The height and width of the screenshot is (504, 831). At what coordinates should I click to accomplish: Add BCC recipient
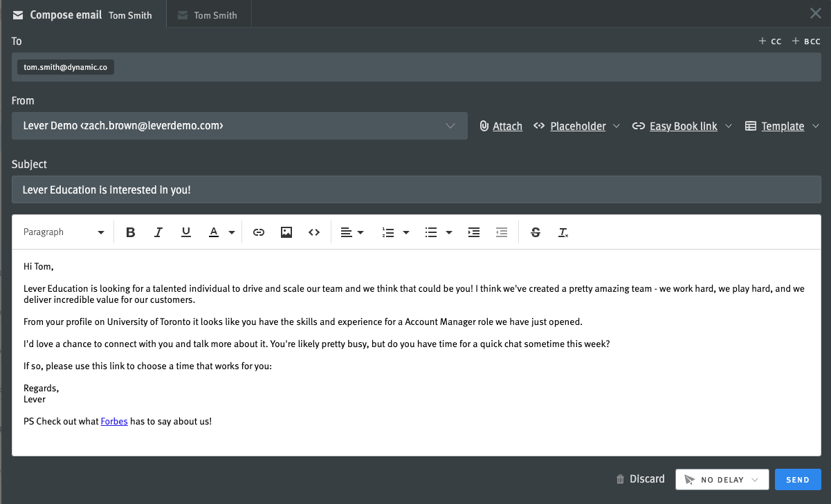pos(807,41)
